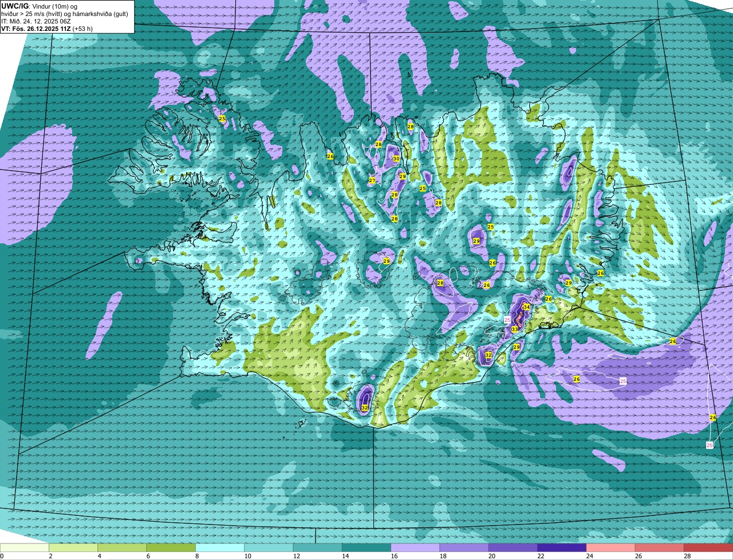Pick the 4–6 m/s yellow-green legend swatch
The height and width of the screenshot is (560, 733).
(122, 547)
